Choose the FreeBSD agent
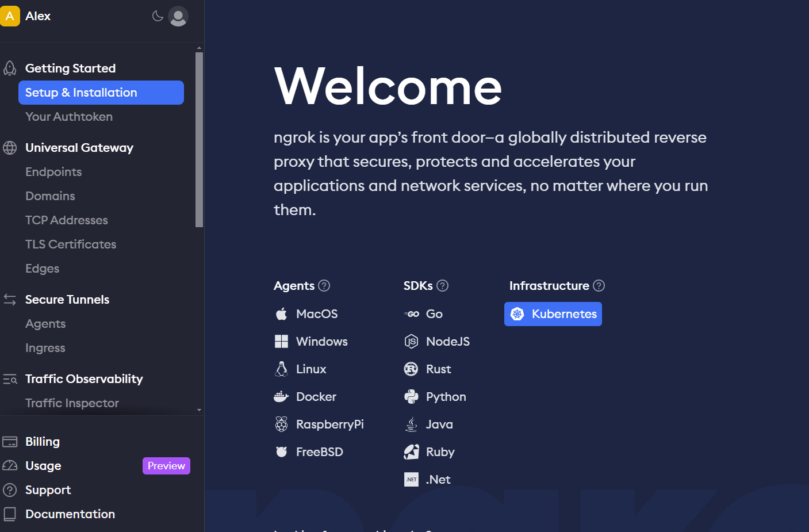The image size is (809, 532). (320, 452)
